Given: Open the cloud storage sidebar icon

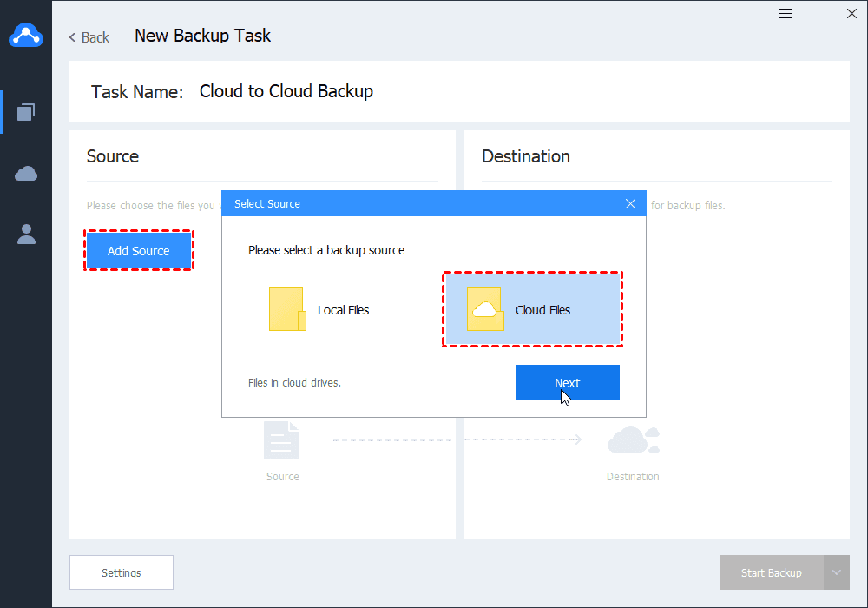Looking at the screenshot, I should tap(26, 174).
